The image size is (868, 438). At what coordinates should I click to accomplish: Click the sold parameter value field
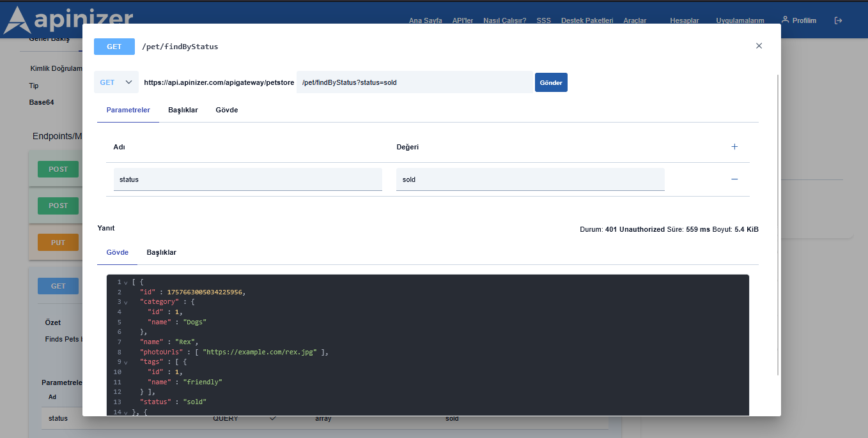[531, 179]
